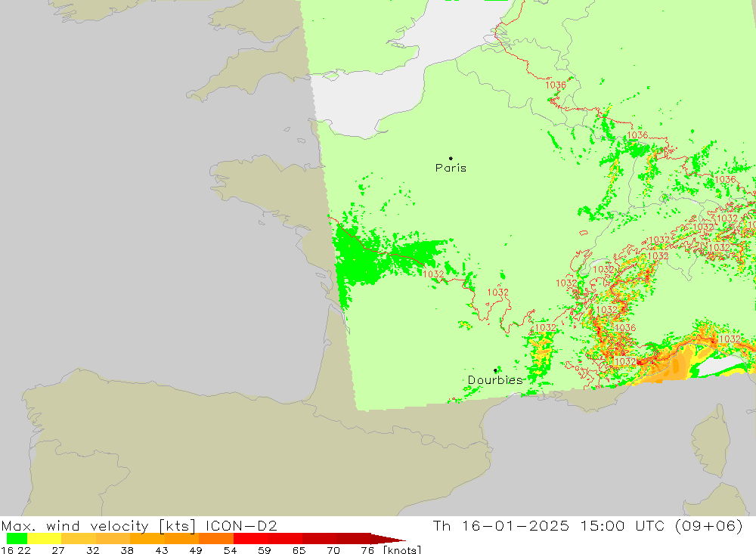Screen dimensions: 756x554
Task: Click the legend value 59
Action: [264, 550]
